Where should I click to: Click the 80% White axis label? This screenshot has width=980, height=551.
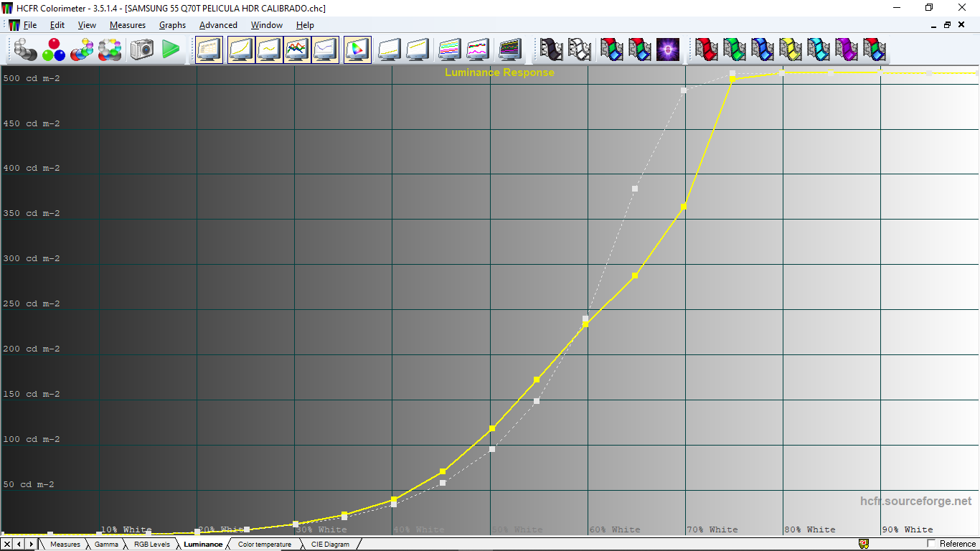(x=810, y=529)
